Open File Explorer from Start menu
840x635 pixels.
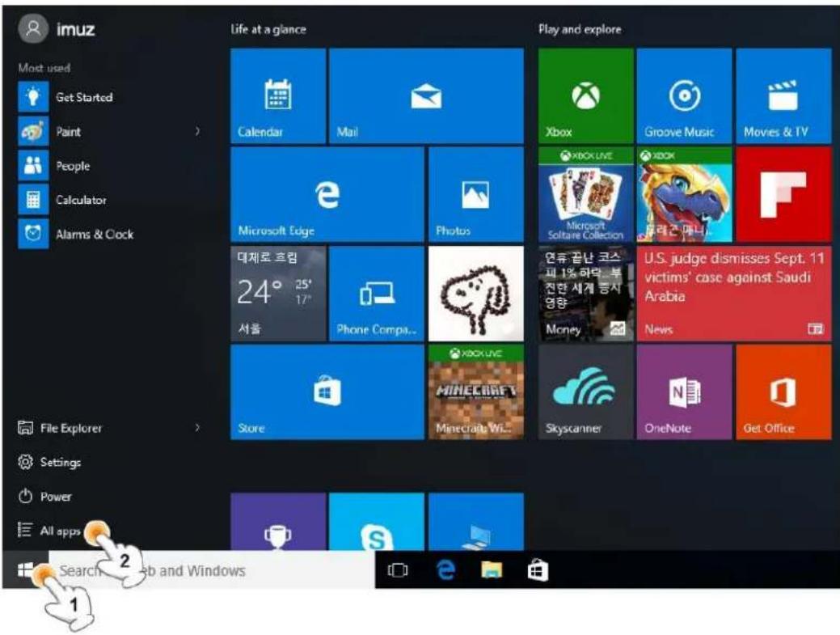pyautogui.click(x=60, y=428)
